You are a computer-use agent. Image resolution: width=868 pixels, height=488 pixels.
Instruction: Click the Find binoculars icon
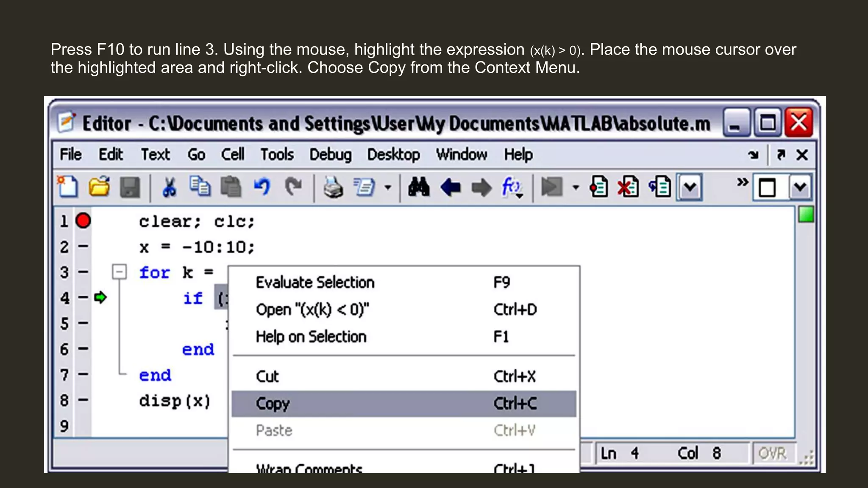419,187
